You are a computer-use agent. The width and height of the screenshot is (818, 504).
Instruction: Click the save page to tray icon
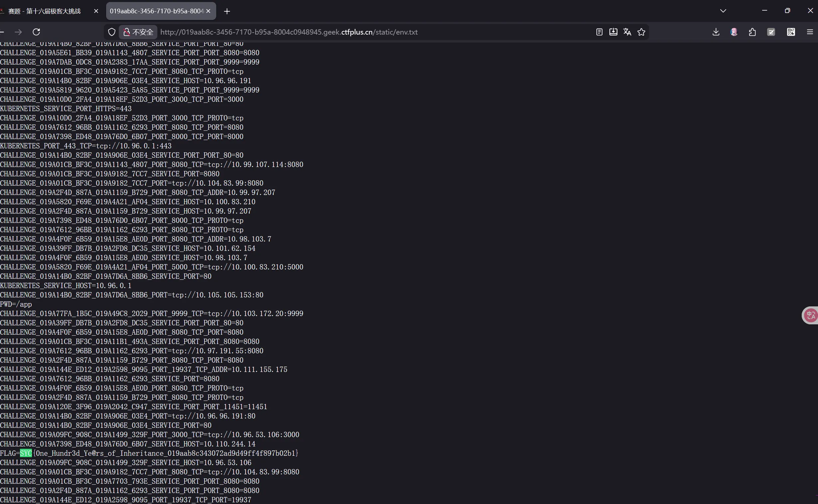tap(613, 32)
